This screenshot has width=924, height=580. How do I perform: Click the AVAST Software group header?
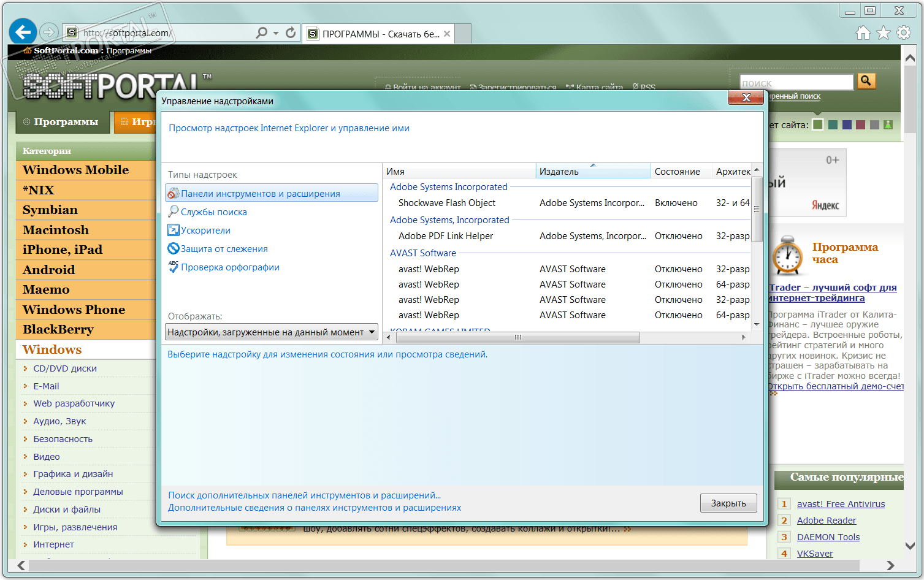[423, 253]
